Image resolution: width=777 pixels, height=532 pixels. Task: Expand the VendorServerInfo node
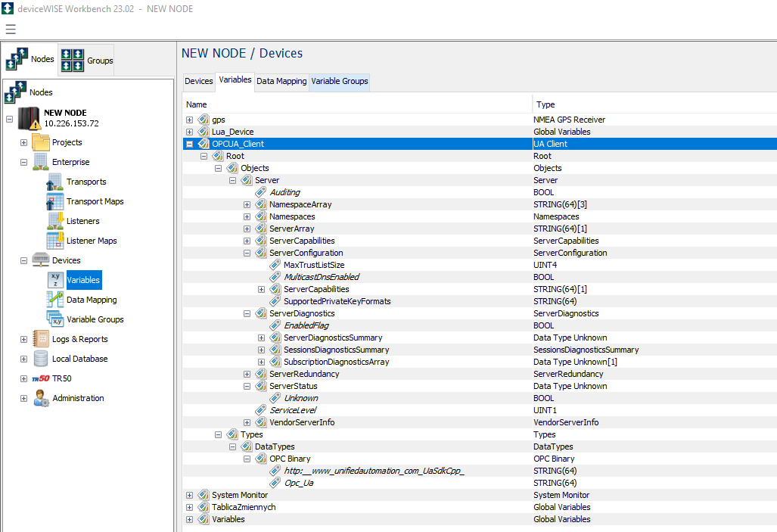click(247, 422)
